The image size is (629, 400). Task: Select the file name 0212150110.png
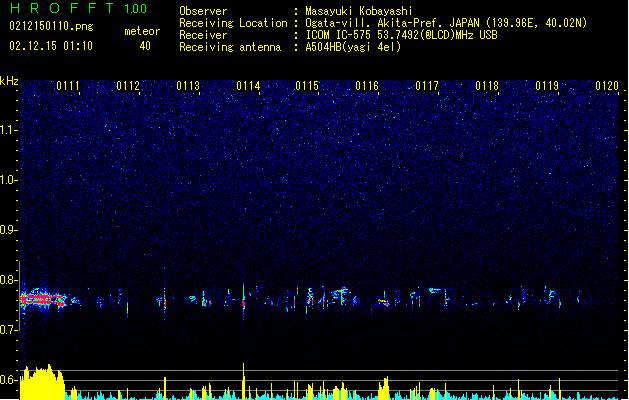51,26
